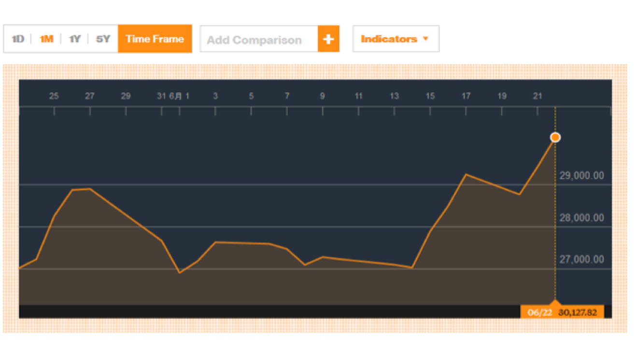This screenshot has height=364, width=637.
Task: Click the 17 date tick on time axis
Action: [x=466, y=96]
